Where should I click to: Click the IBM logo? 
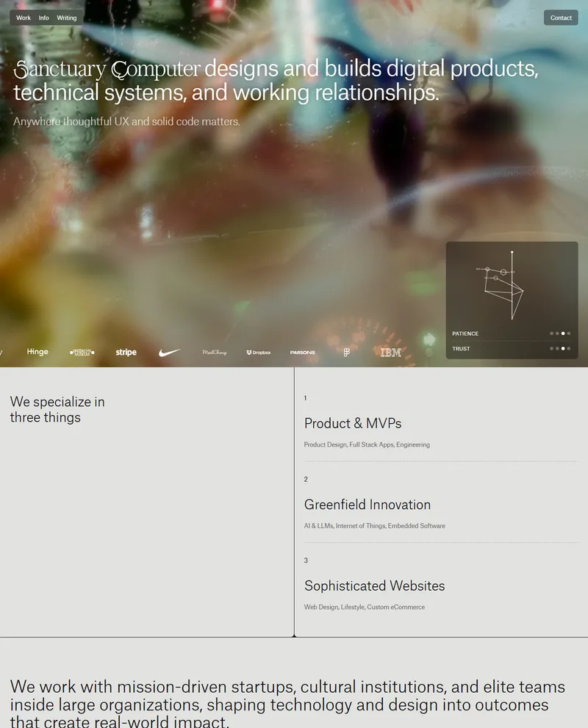(x=390, y=353)
